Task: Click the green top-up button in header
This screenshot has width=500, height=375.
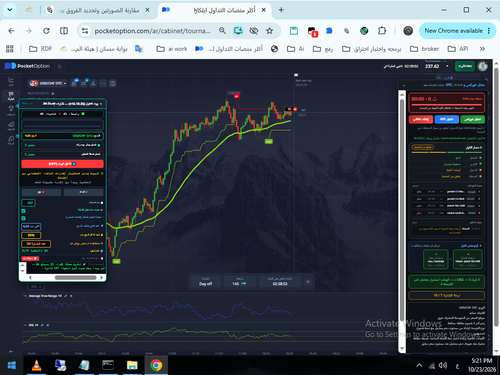Action: (x=465, y=66)
